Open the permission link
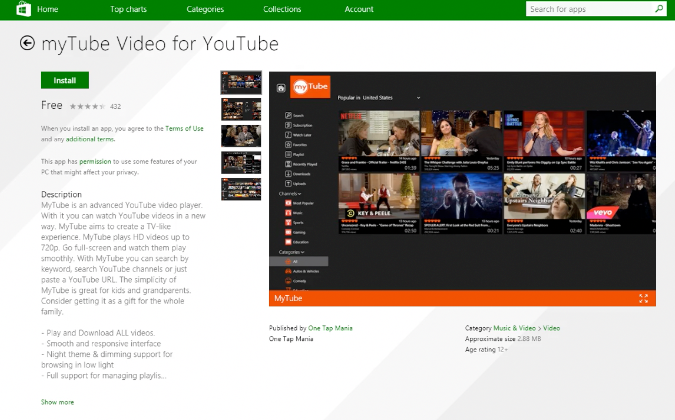 pos(95,161)
